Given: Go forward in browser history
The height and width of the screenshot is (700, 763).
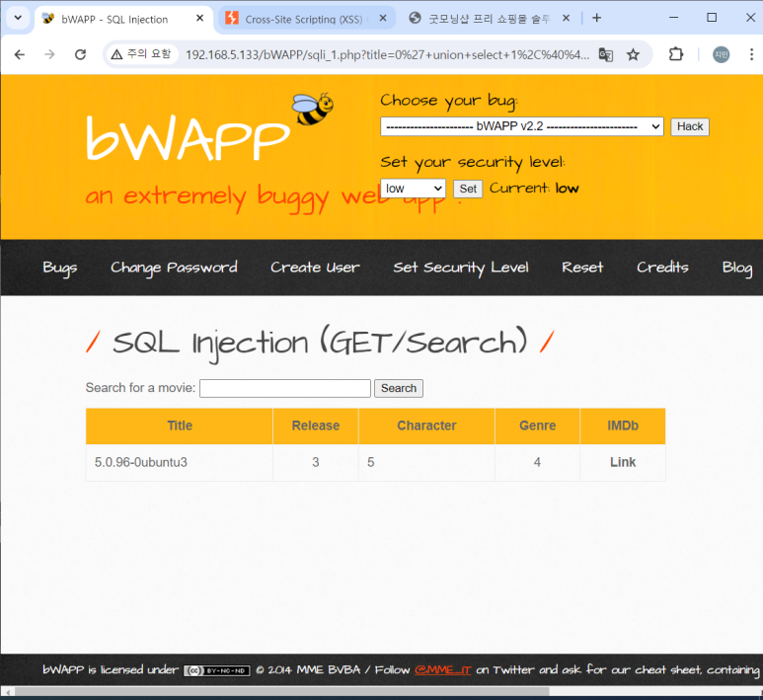Looking at the screenshot, I should [49, 54].
